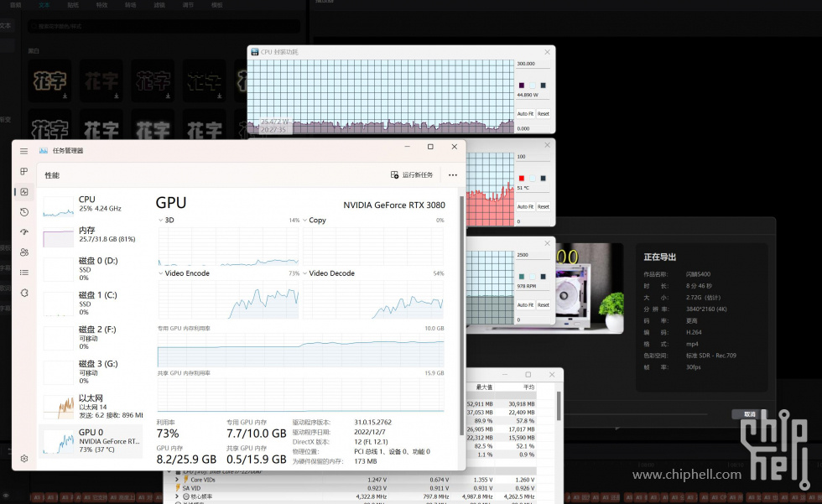Open Users icon in Task Manager sidebar
Image resolution: width=822 pixels, height=504 pixels.
click(24, 252)
